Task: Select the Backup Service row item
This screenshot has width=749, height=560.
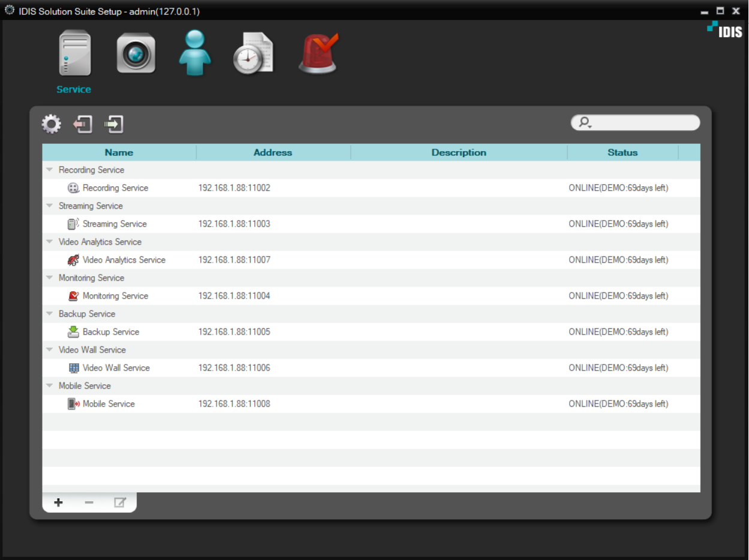Action: pos(371,332)
